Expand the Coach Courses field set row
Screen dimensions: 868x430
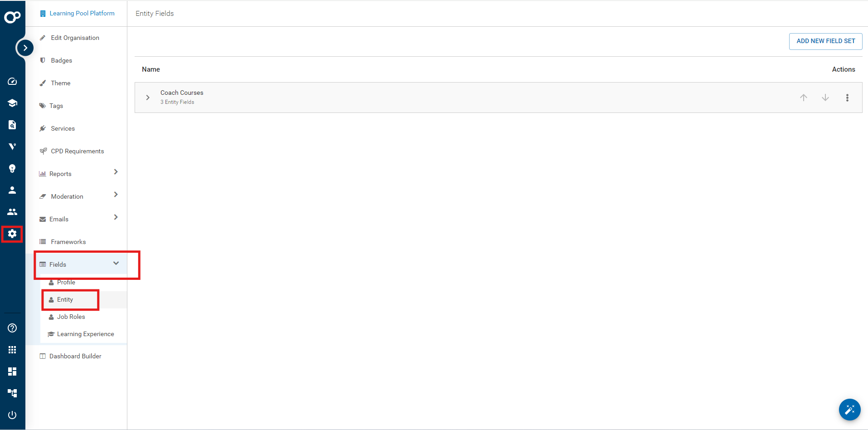point(148,98)
